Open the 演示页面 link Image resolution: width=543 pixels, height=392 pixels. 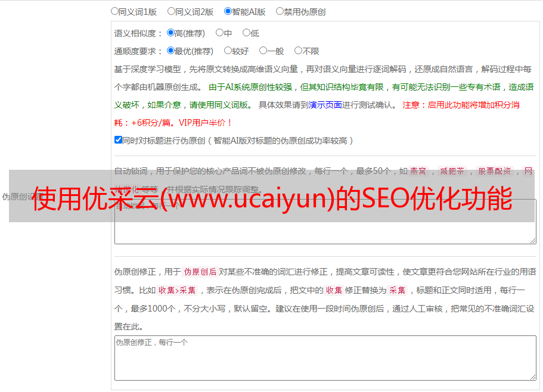point(325,105)
